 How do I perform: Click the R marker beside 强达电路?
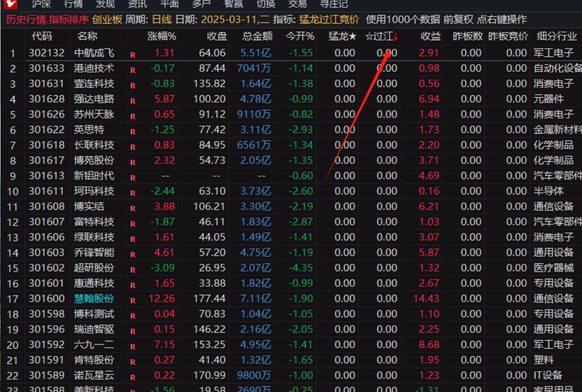133,100
